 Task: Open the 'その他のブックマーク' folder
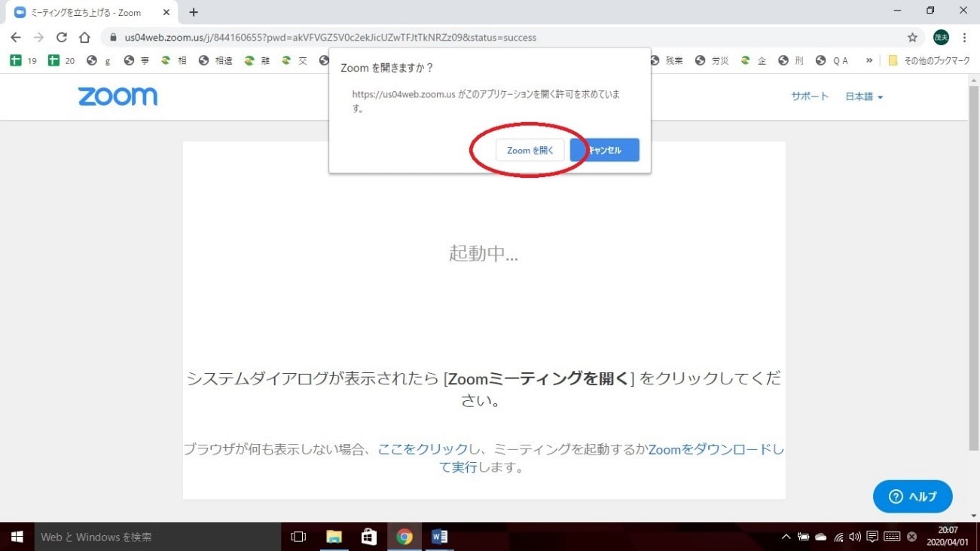[x=929, y=61]
